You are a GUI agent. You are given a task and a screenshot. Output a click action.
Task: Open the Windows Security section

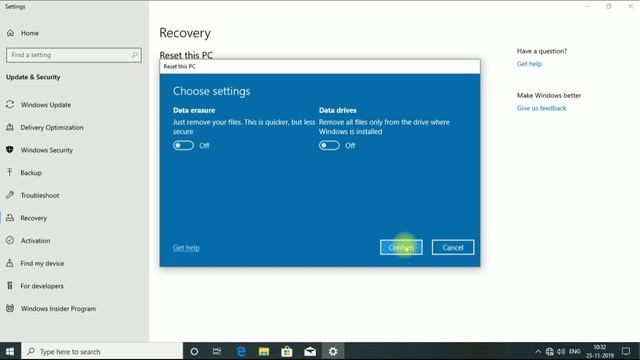47,150
